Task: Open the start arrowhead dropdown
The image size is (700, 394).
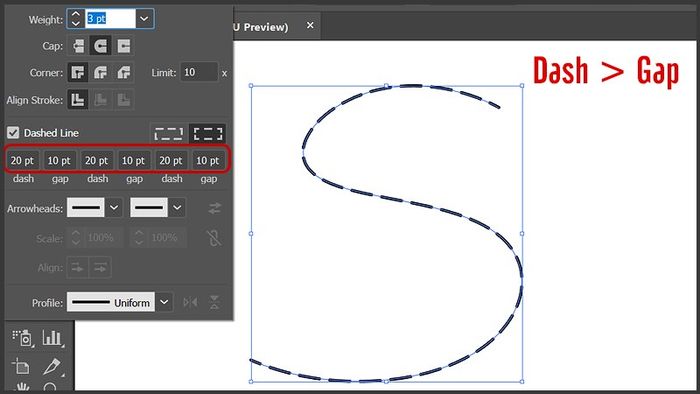Action: (x=114, y=207)
